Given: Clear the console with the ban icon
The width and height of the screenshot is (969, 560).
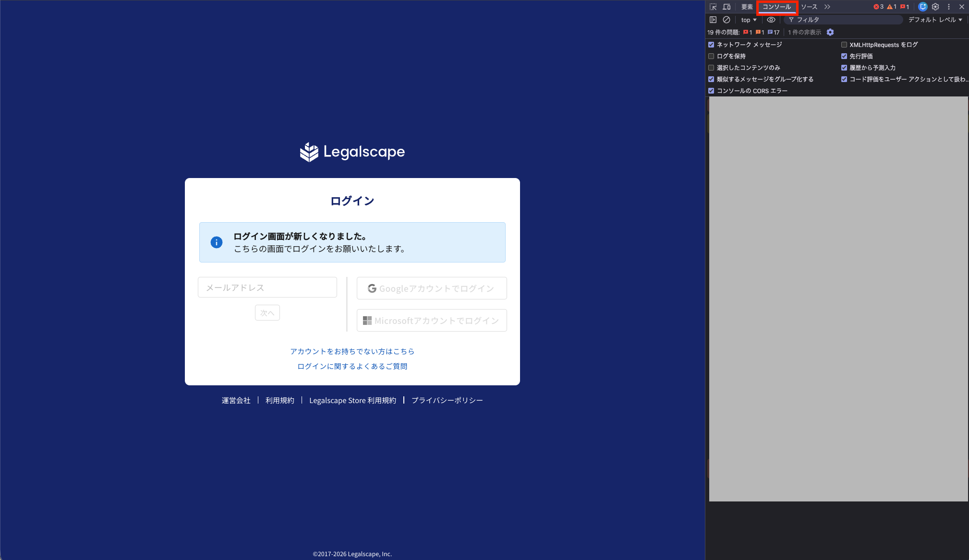Looking at the screenshot, I should [x=727, y=20].
